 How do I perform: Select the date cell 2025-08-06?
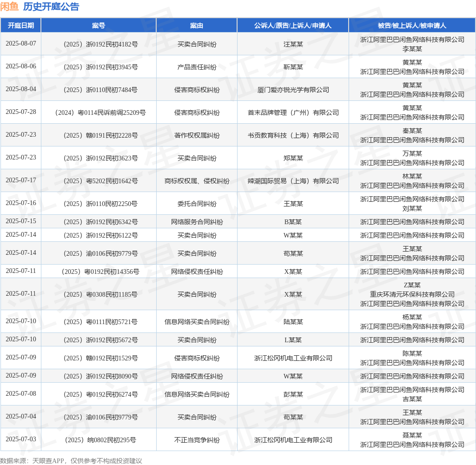[20, 66]
